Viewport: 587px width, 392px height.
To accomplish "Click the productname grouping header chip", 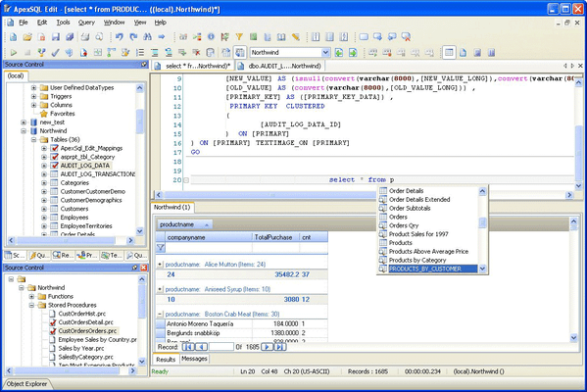I will [184, 224].
